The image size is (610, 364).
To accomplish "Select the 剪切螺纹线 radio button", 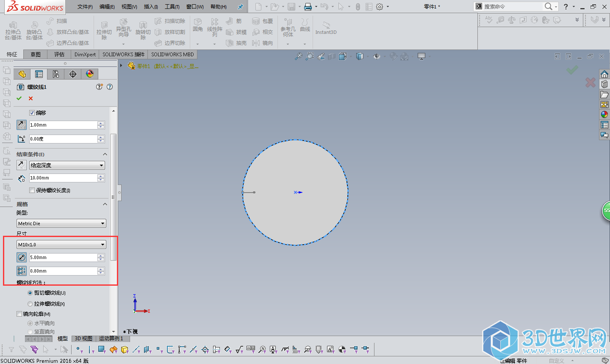I will [x=30, y=293].
